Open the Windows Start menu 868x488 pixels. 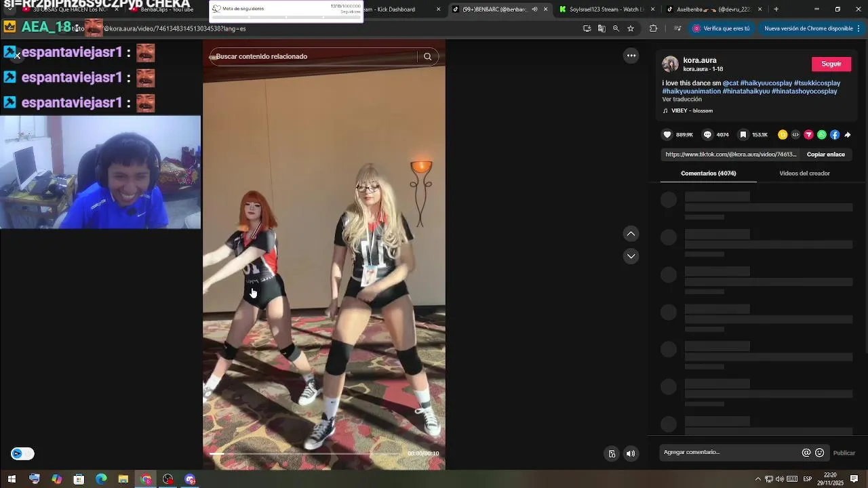(12, 479)
